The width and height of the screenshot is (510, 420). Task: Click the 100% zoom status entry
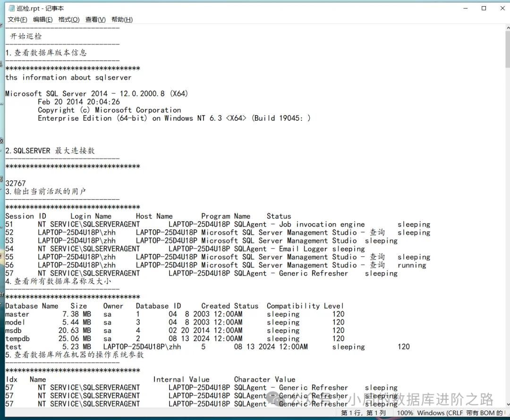coord(405,413)
